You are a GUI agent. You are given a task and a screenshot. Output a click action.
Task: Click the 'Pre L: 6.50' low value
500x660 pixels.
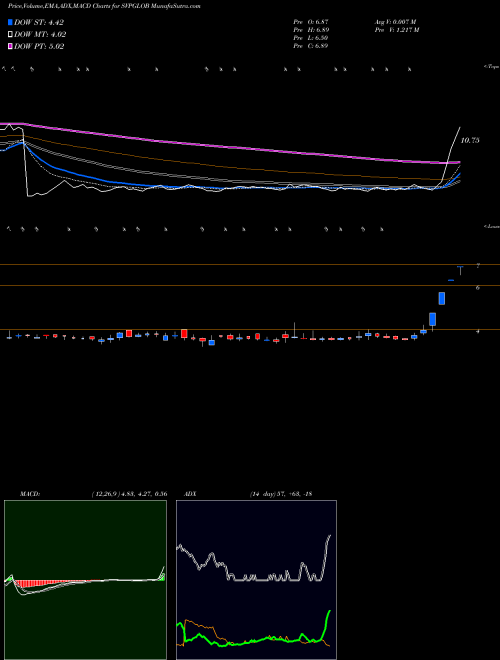click(x=311, y=38)
